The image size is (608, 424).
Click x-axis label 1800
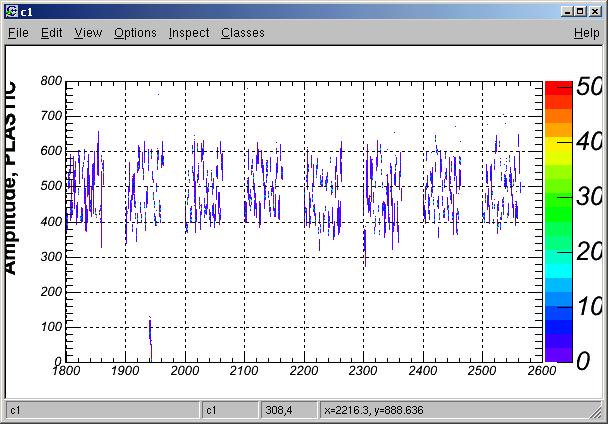click(66, 371)
